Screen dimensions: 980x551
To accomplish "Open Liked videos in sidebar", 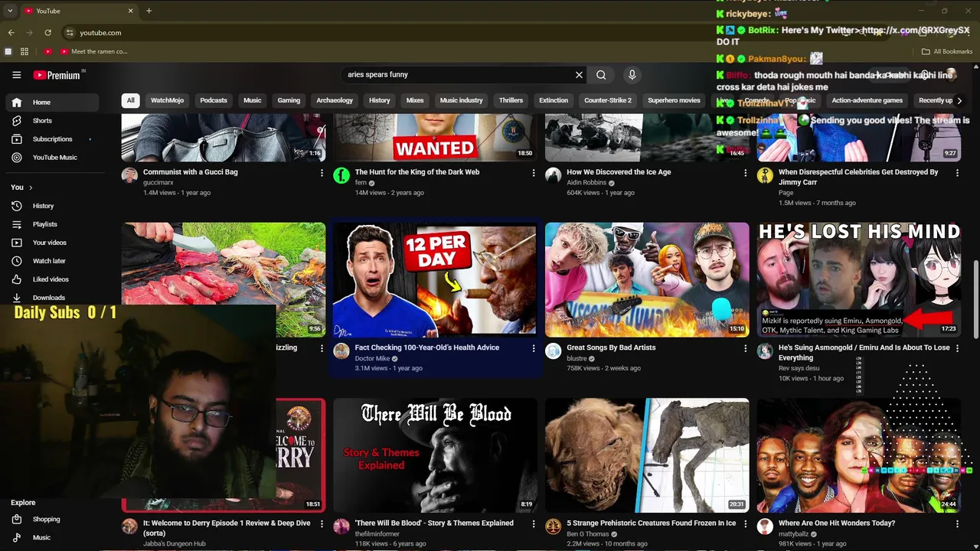I will (52, 279).
